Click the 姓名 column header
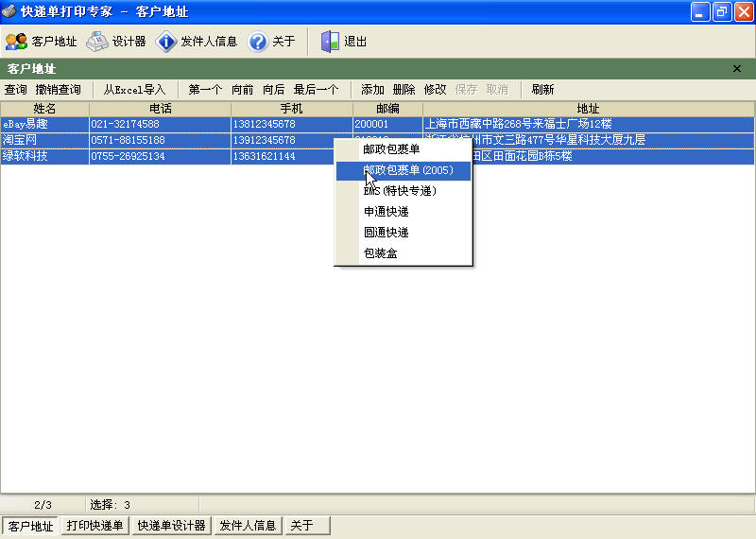This screenshot has height=539, width=756. 44,109
